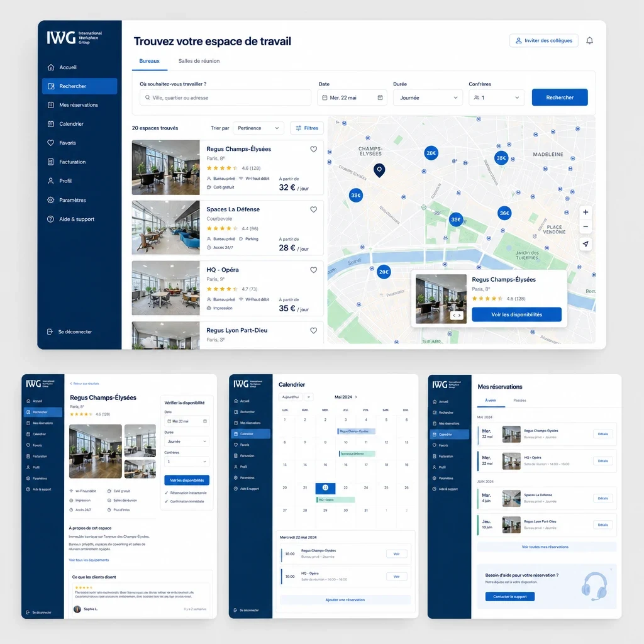This screenshot has width=644, height=644.
Task: Click Détails for Spaces La Défense reservation
Action: click(x=603, y=499)
